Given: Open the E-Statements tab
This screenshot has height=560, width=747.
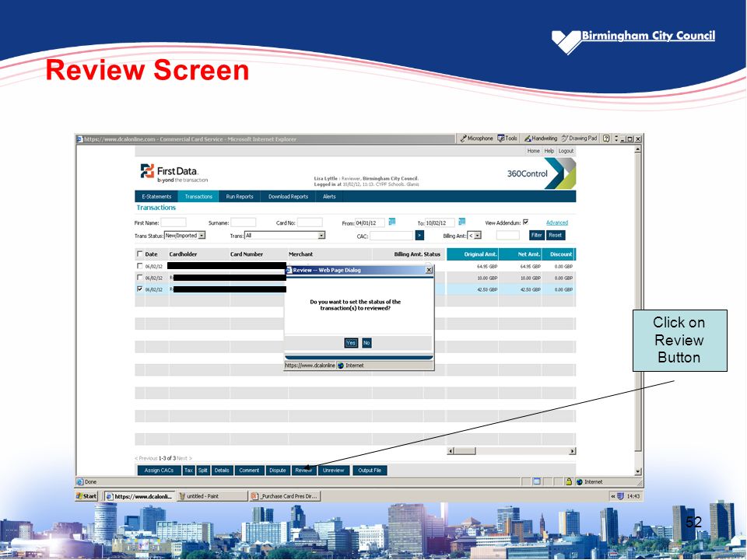Looking at the screenshot, I should pyautogui.click(x=156, y=196).
